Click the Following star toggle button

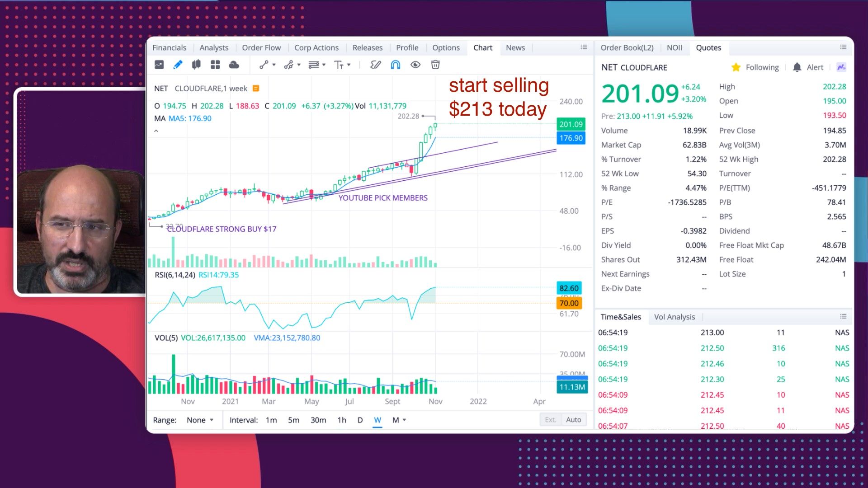click(736, 67)
